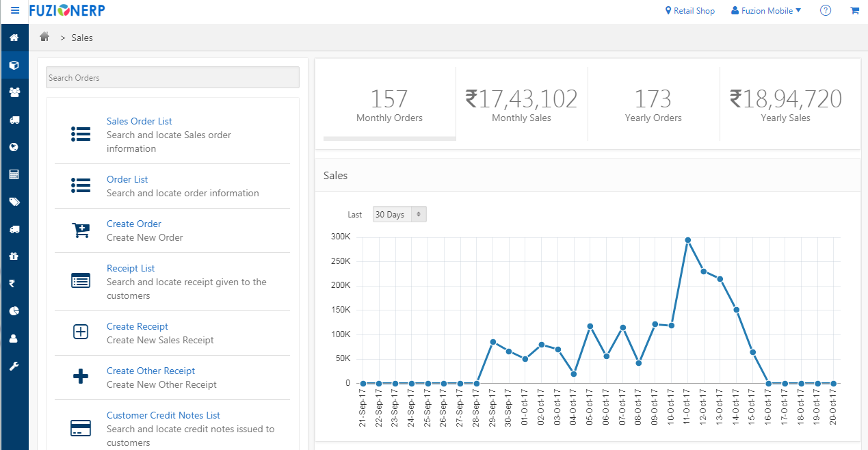Open the globe icon in the sidebar

point(14,147)
